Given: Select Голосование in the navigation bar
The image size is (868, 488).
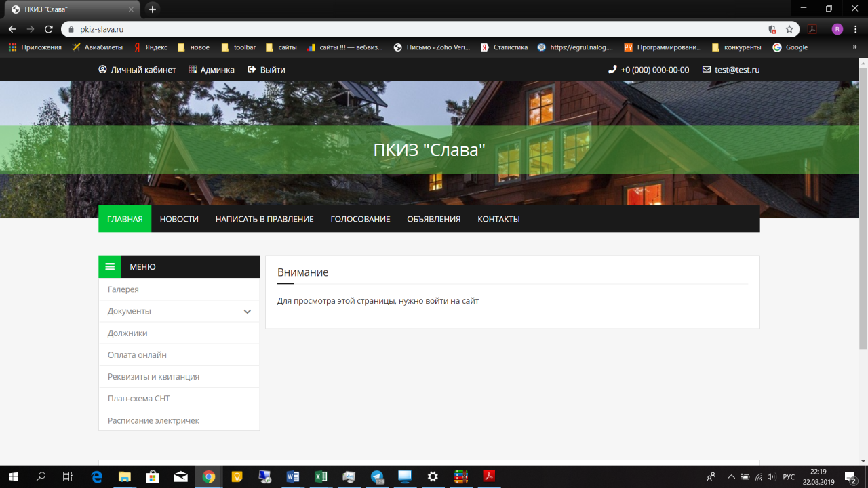Looking at the screenshot, I should pyautogui.click(x=360, y=219).
